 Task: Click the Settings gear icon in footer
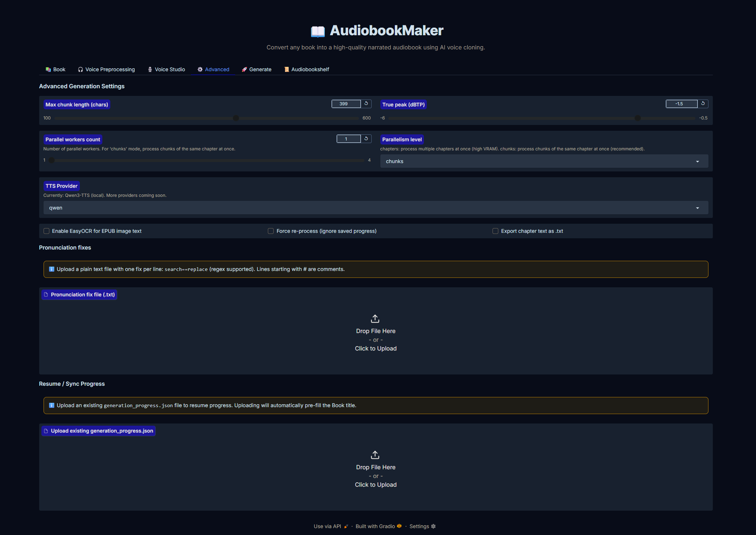433,526
